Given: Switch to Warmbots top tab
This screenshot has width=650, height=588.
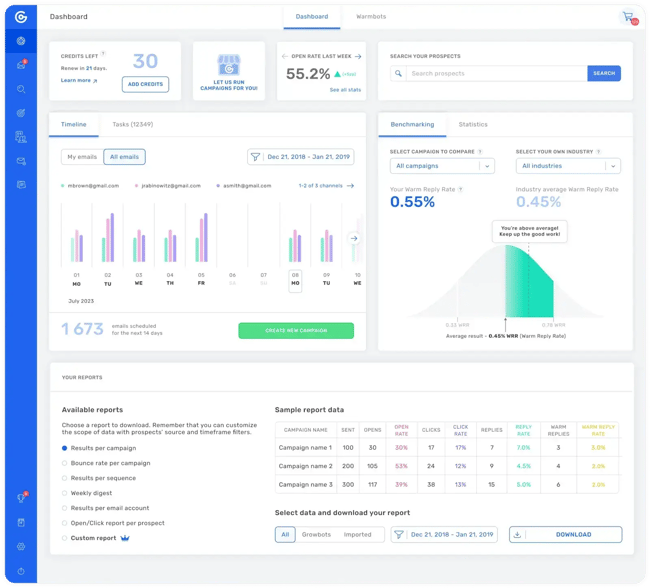Looking at the screenshot, I should pyautogui.click(x=371, y=17).
